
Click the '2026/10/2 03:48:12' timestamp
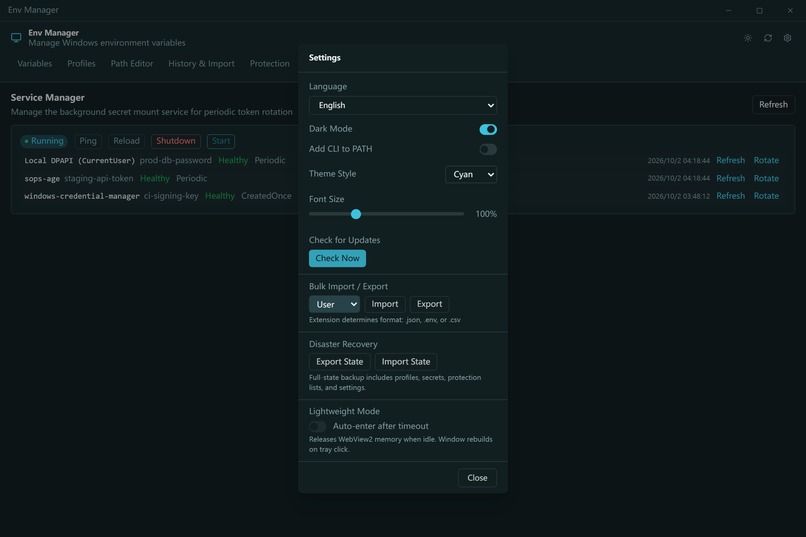679,196
